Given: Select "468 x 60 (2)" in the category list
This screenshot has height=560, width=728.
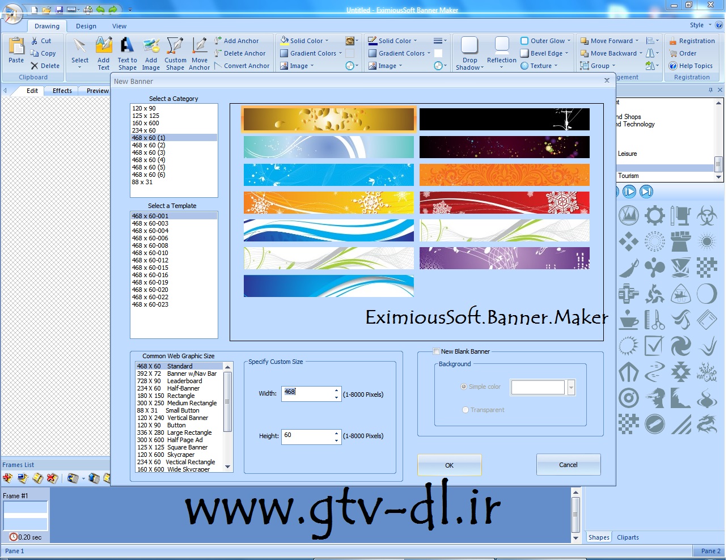Looking at the screenshot, I should point(174,145).
